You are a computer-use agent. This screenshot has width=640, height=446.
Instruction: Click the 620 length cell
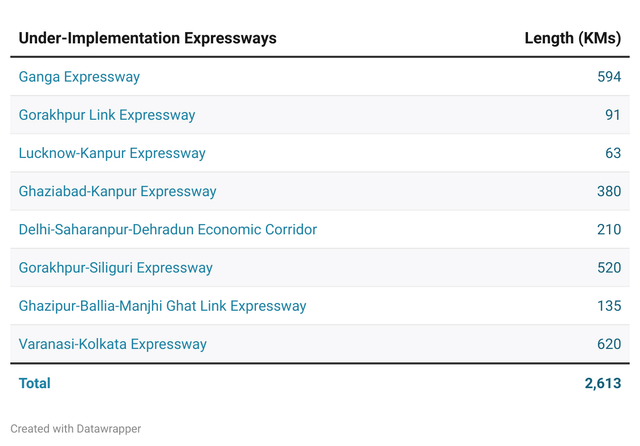tap(609, 344)
